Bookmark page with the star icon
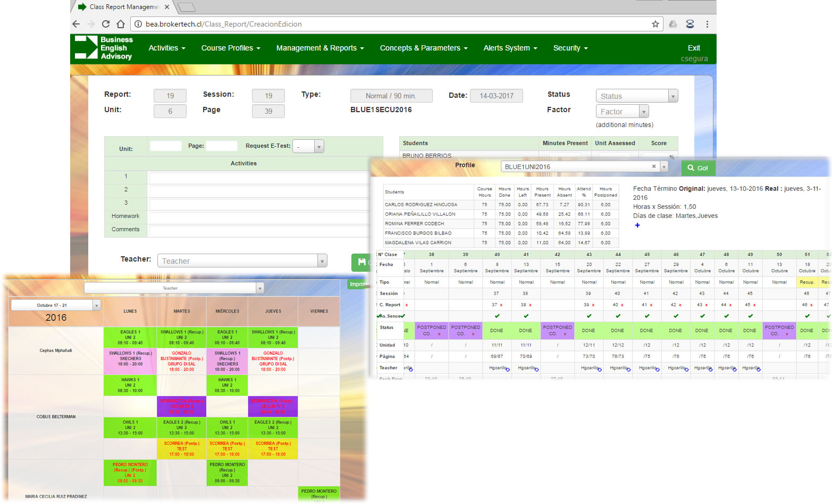 [x=655, y=24]
